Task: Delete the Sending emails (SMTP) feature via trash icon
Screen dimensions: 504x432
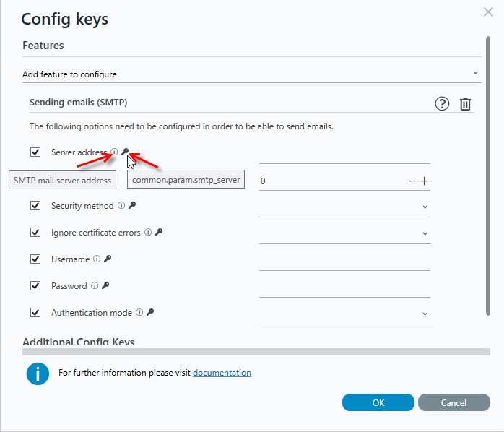Action: pyautogui.click(x=465, y=104)
